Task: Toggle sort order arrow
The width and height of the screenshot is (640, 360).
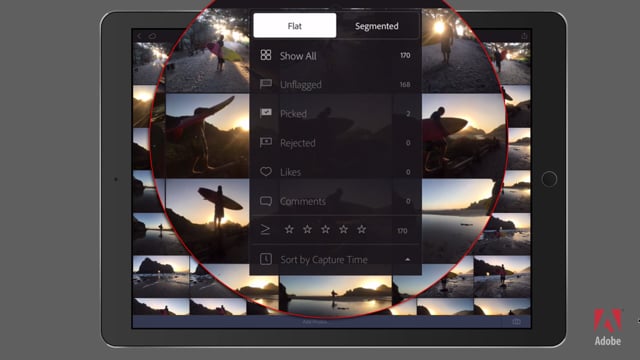Action: 407,260
